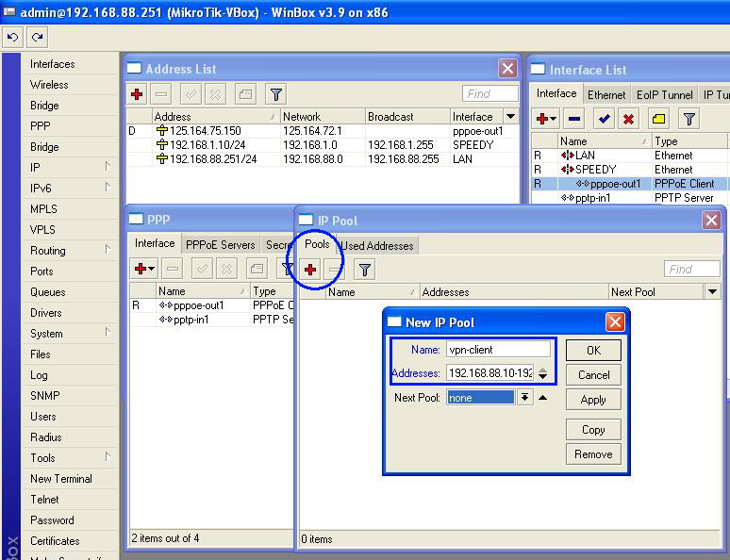Click enable checkmark in PPP toolbar
Image resolution: width=730 pixels, height=560 pixels.
[203, 269]
